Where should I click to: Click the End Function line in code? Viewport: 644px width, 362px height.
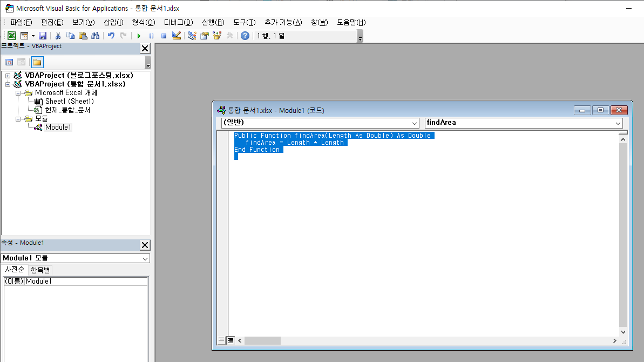(x=257, y=150)
